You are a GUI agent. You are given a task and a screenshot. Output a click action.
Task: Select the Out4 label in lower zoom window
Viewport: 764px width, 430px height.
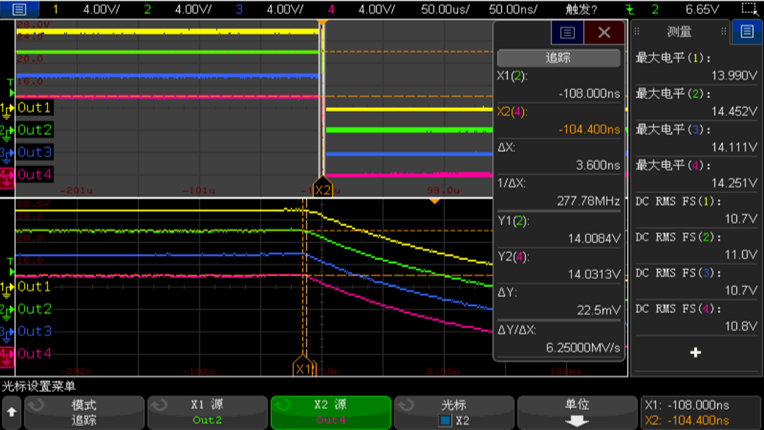click(x=34, y=354)
